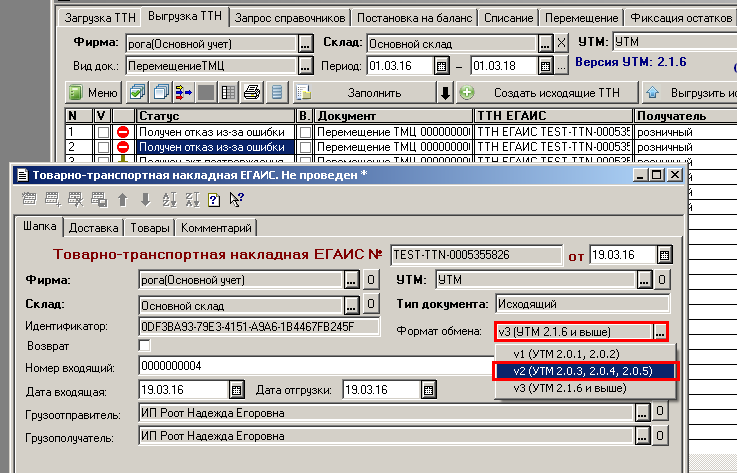Toggle the V checkbox in row 1
Viewport: 737px width, 473px height.
click(x=102, y=132)
